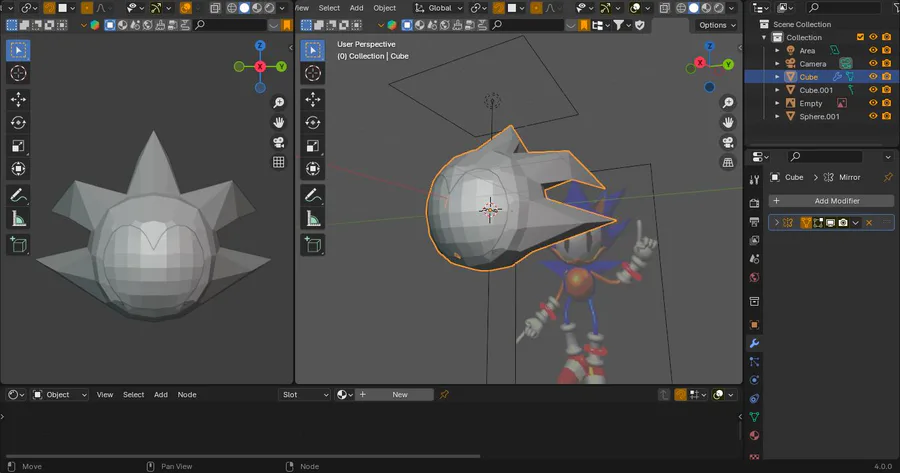Viewport: 900px width, 473px height.
Task: Toggle Mirror modifier render visibility
Action: point(843,223)
